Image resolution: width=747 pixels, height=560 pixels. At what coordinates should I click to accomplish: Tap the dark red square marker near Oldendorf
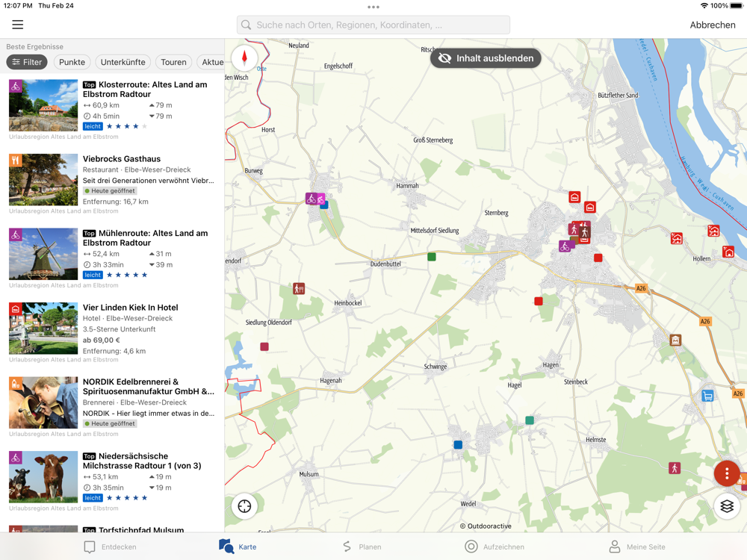264,346
